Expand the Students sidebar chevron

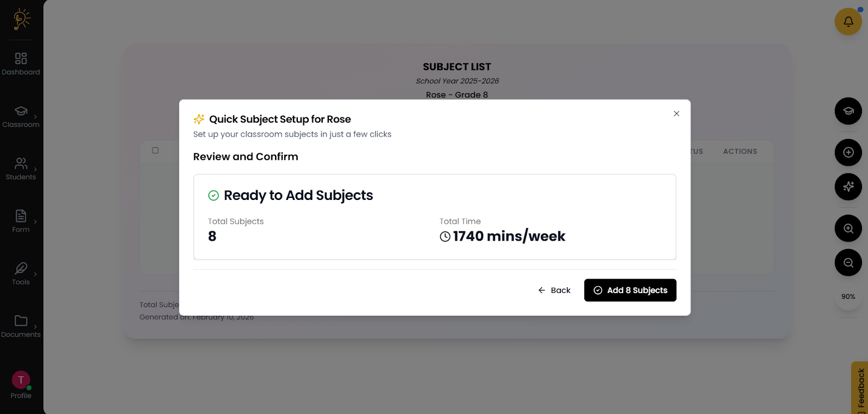coord(36,169)
